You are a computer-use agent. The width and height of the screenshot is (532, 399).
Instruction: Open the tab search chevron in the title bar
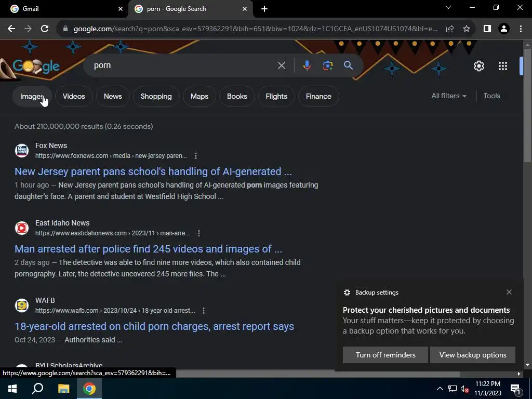coord(448,7)
